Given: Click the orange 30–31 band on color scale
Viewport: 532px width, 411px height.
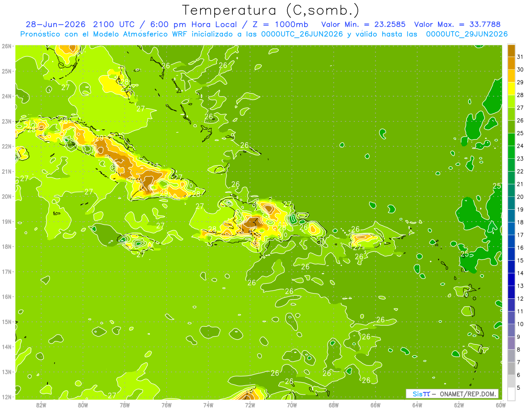Looking at the screenshot, I should [x=511, y=63].
